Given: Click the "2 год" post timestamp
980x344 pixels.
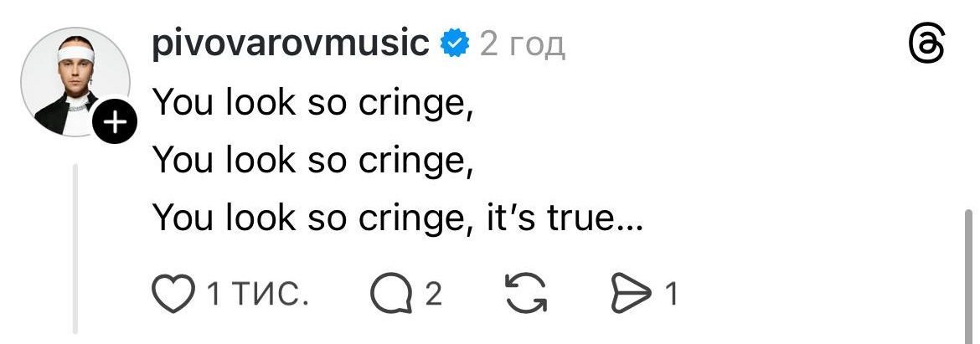Looking at the screenshot, I should [x=523, y=44].
